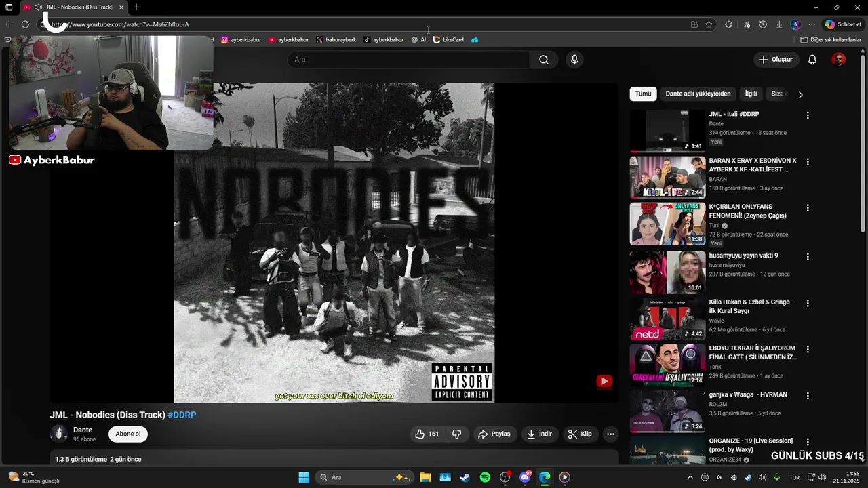Open the split screen icon in address bar
The height and width of the screenshot is (488, 868).
point(694,24)
